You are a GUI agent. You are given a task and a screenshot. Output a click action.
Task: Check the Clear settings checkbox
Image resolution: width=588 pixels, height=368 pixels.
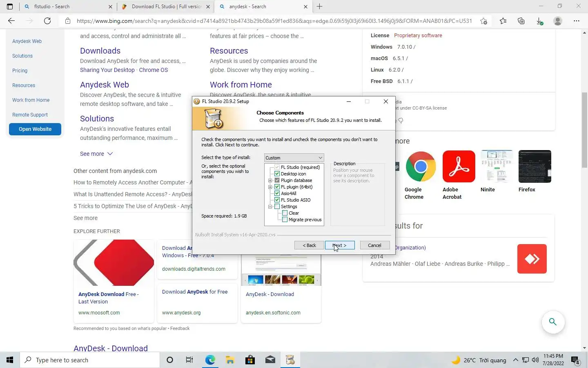pyautogui.click(x=285, y=213)
